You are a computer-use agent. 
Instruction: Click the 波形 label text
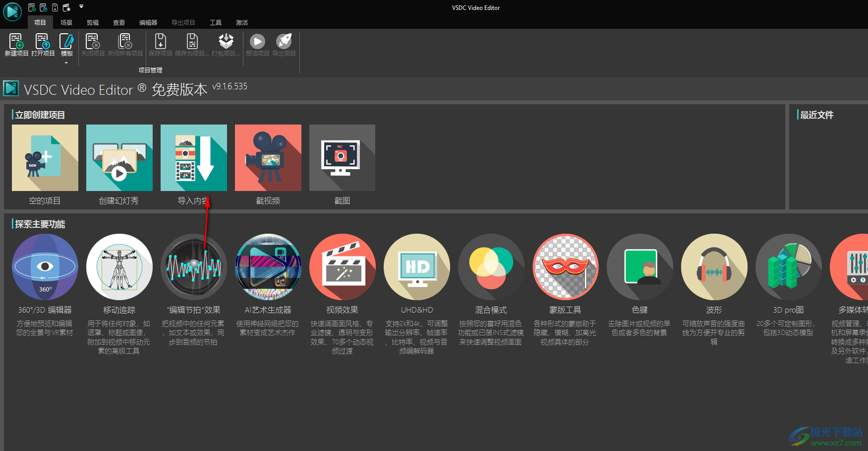point(714,310)
